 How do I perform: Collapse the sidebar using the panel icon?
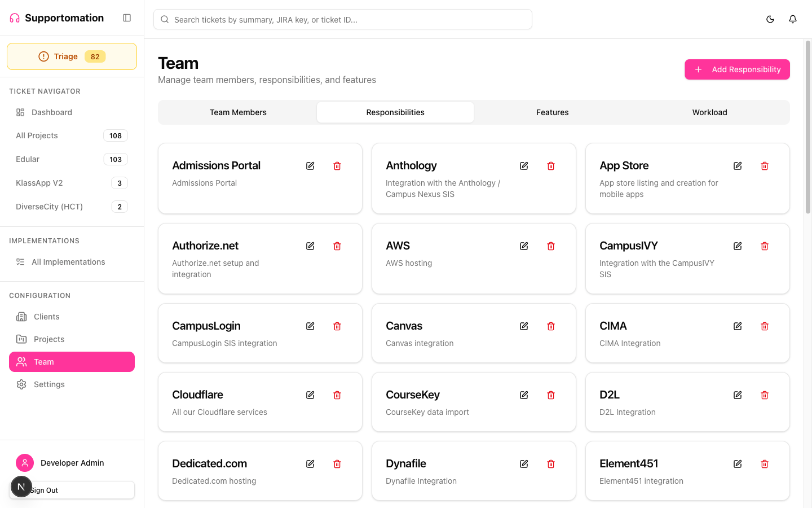coord(127,17)
